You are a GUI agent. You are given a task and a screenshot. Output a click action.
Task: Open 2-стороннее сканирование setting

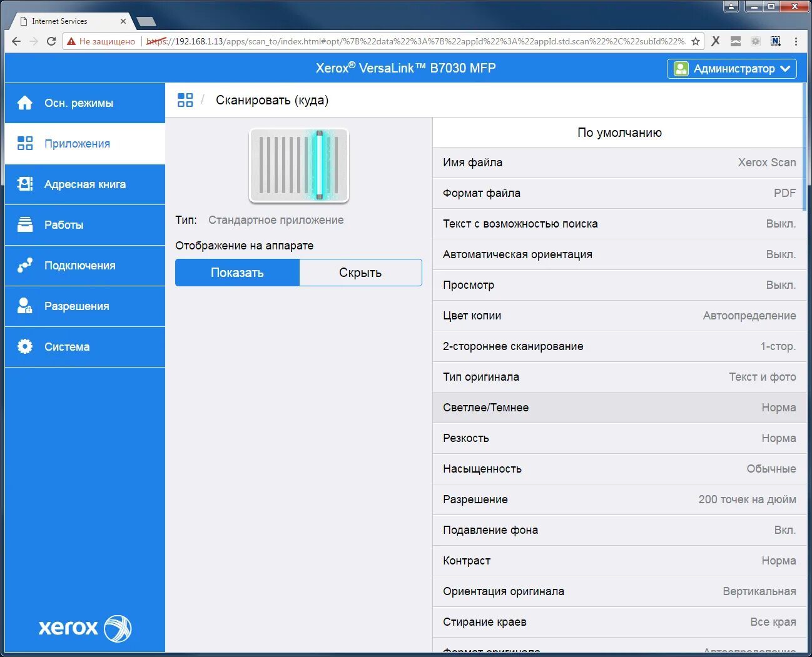(x=619, y=346)
